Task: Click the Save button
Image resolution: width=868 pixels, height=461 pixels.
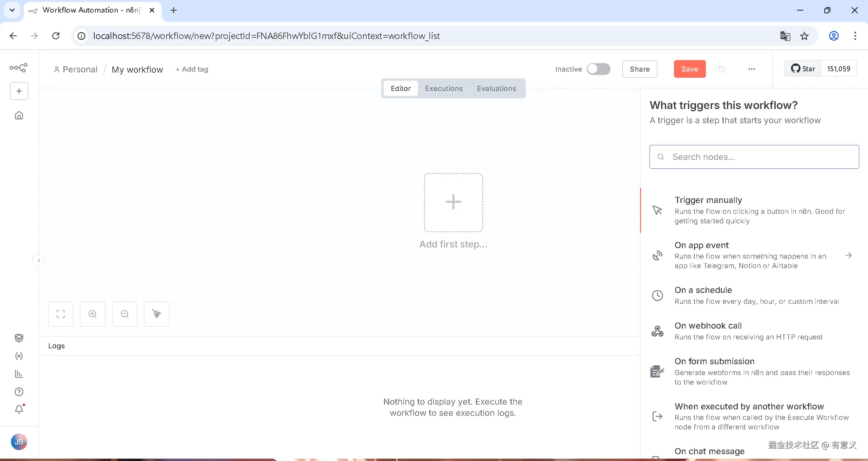Action: 690,69
